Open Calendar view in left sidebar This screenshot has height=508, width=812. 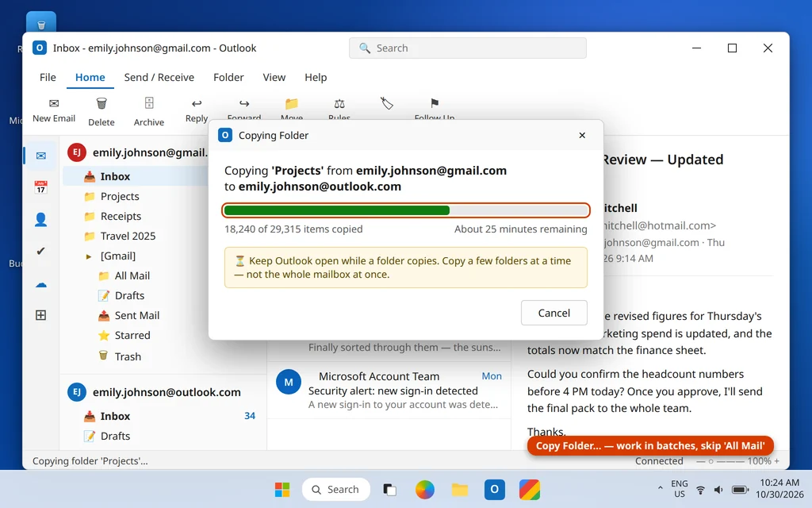41,187
